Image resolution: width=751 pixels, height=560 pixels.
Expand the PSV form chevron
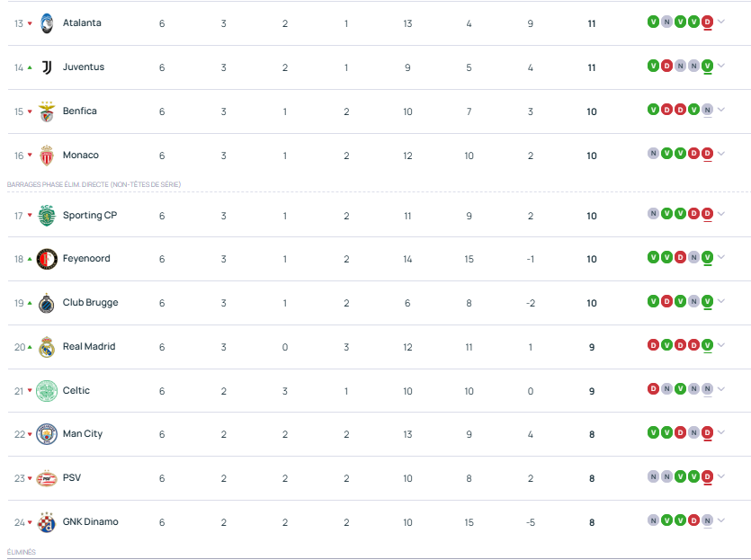tap(720, 476)
